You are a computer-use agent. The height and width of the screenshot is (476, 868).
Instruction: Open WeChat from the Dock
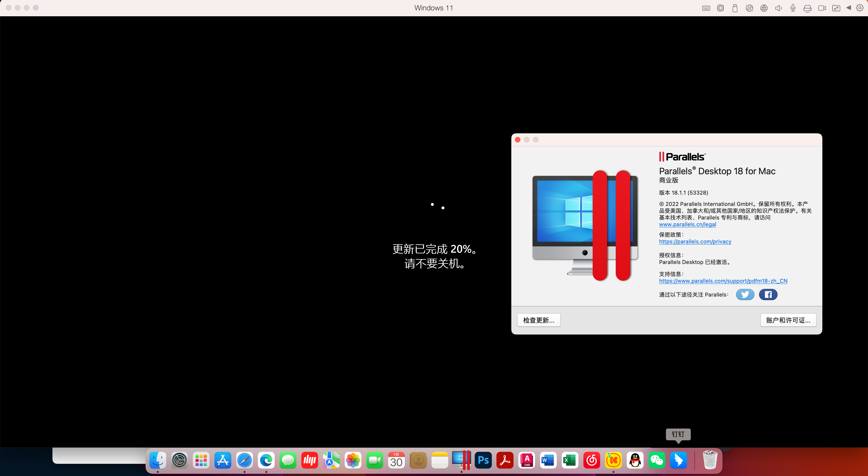tap(657, 460)
